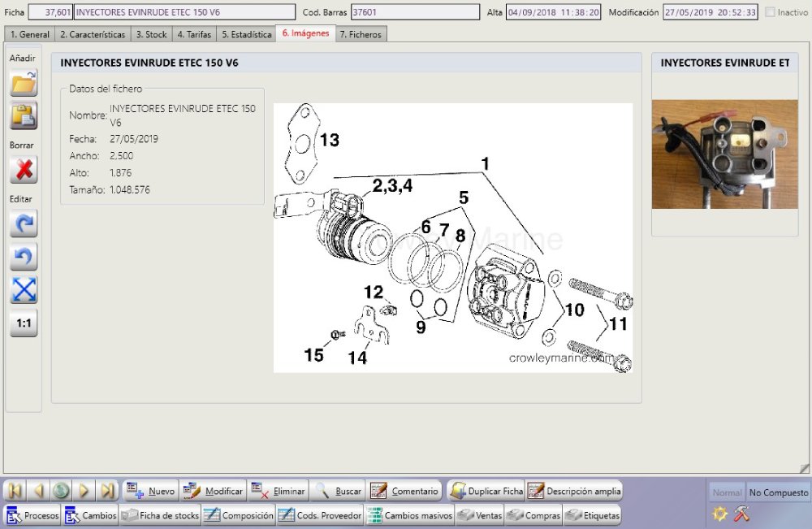Open the 7. Ficheros tab
812x529 pixels.
[360, 34]
